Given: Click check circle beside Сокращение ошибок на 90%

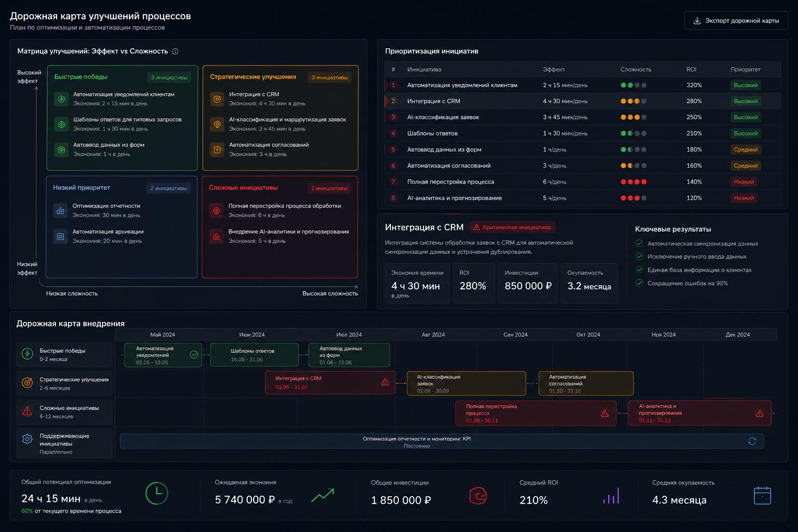Looking at the screenshot, I should tap(640, 283).
